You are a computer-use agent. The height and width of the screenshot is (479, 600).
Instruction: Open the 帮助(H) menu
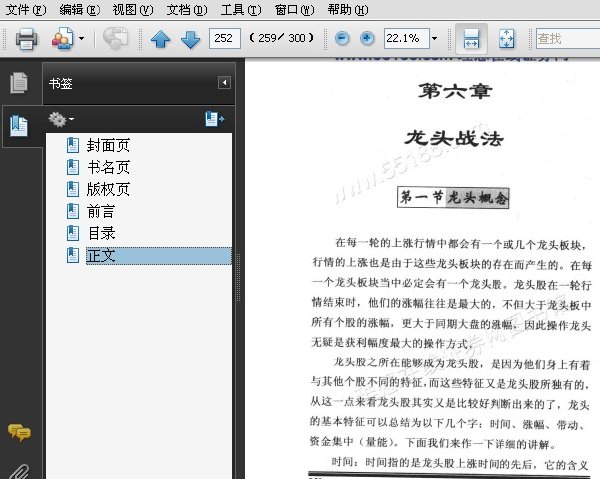coord(348,9)
